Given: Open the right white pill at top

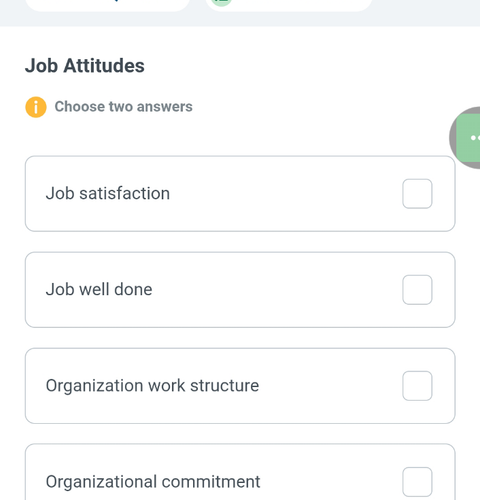Looking at the screenshot, I should click(289, 4).
